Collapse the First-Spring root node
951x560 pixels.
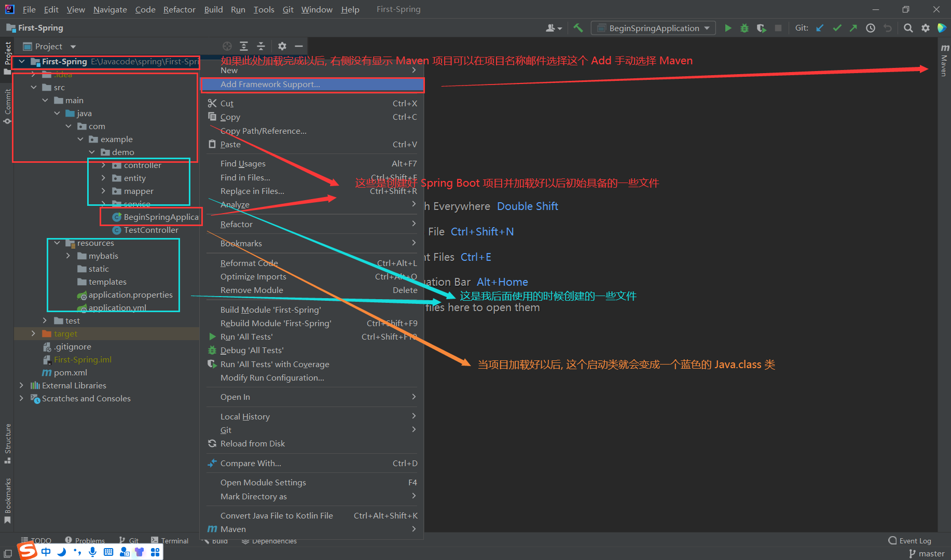(x=22, y=61)
